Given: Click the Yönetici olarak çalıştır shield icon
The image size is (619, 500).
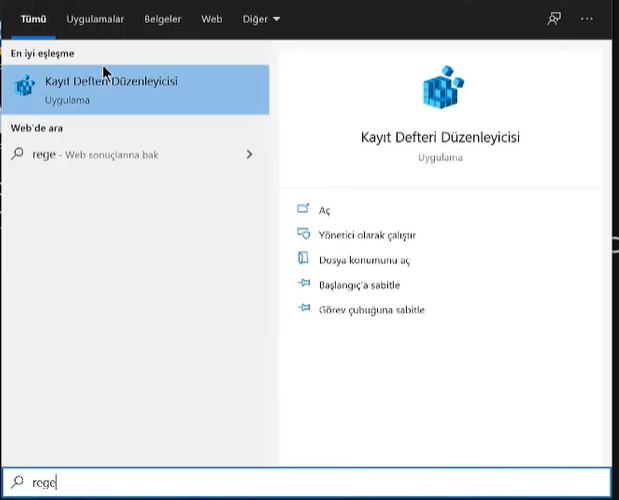Looking at the screenshot, I should coord(304,235).
